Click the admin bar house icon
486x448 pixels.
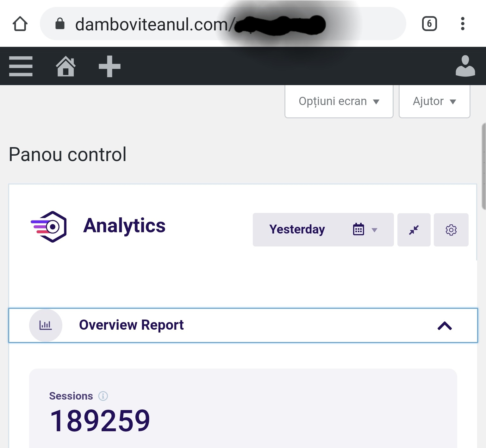pos(66,66)
